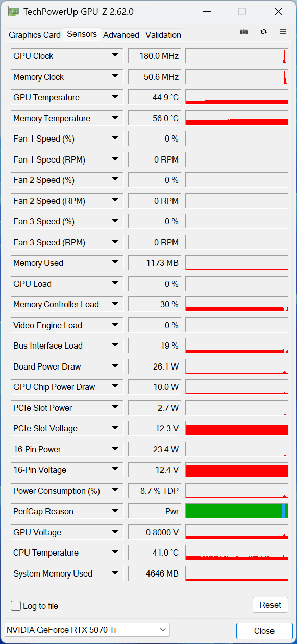This screenshot has width=297, height=644.
Task: Click the GPU Load value field
Action: pyautogui.click(x=155, y=284)
